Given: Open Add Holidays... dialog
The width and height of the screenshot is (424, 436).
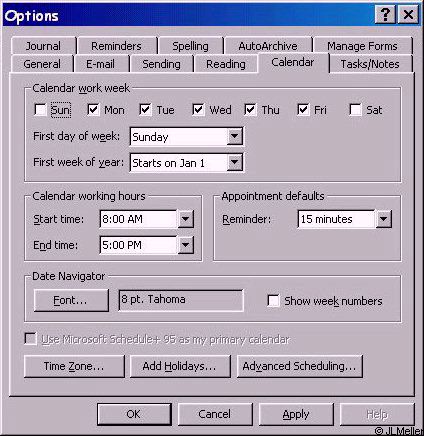Looking at the screenshot, I should pyautogui.click(x=180, y=366).
